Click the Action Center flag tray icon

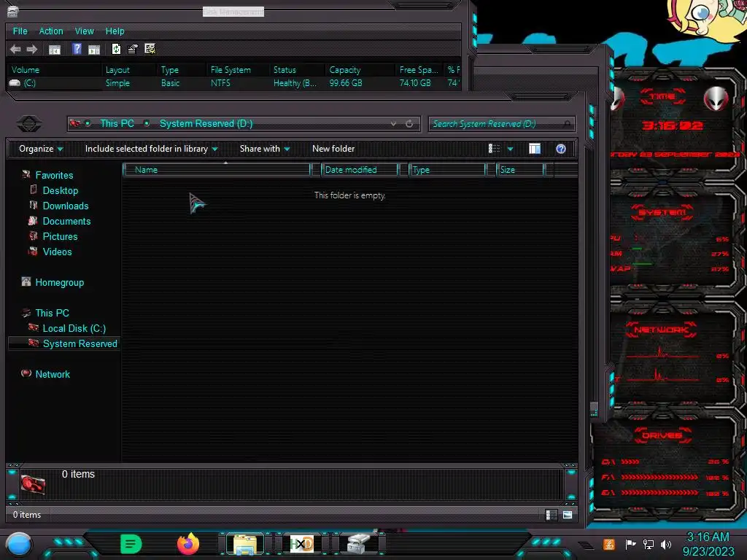pyautogui.click(x=630, y=544)
